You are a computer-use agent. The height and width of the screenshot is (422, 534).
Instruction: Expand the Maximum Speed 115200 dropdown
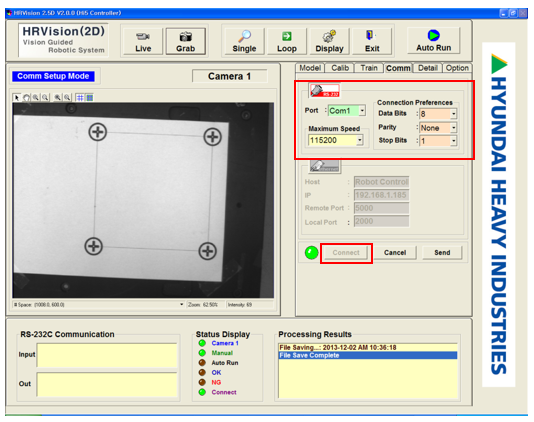click(360, 140)
